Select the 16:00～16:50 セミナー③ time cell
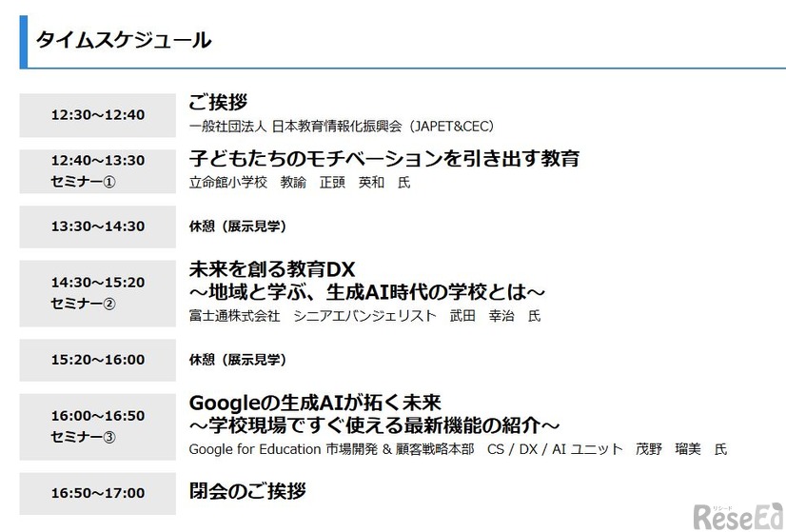 [x=98, y=426]
